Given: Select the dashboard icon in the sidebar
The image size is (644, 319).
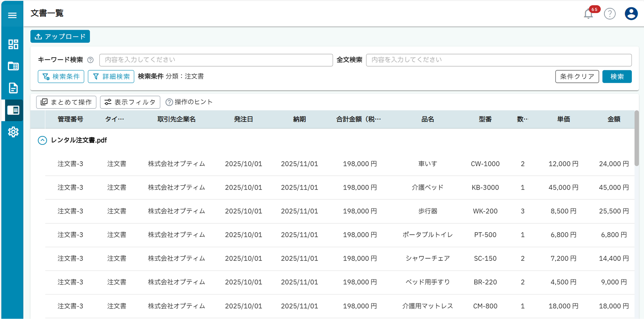Looking at the screenshot, I should tap(13, 44).
